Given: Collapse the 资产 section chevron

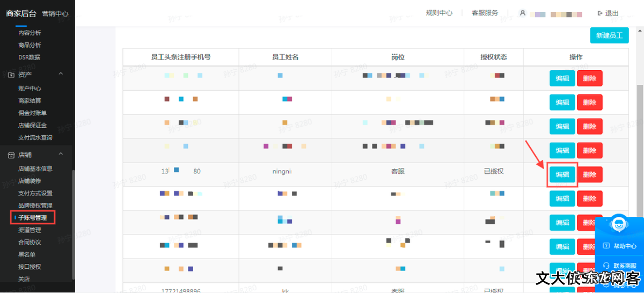Looking at the screenshot, I should (61, 74).
